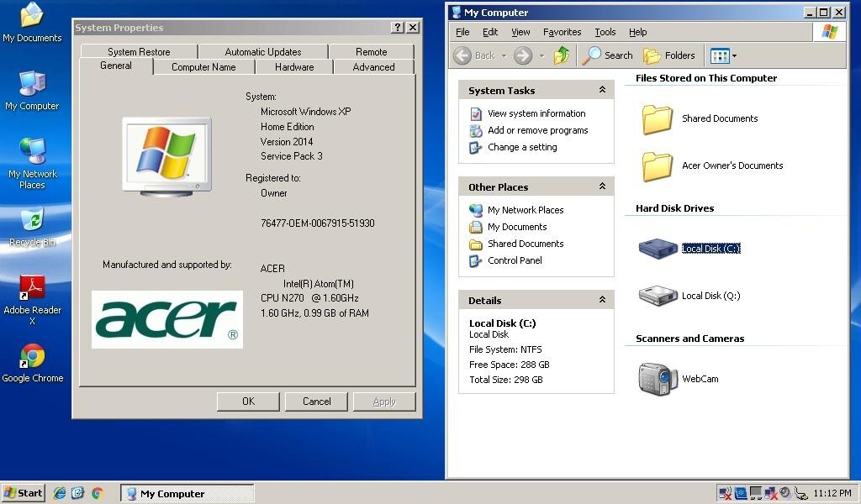Image resolution: width=861 pixels, height=504 pixels.
Task: Click the Hard Disk Drives heading
Action: 675,208
